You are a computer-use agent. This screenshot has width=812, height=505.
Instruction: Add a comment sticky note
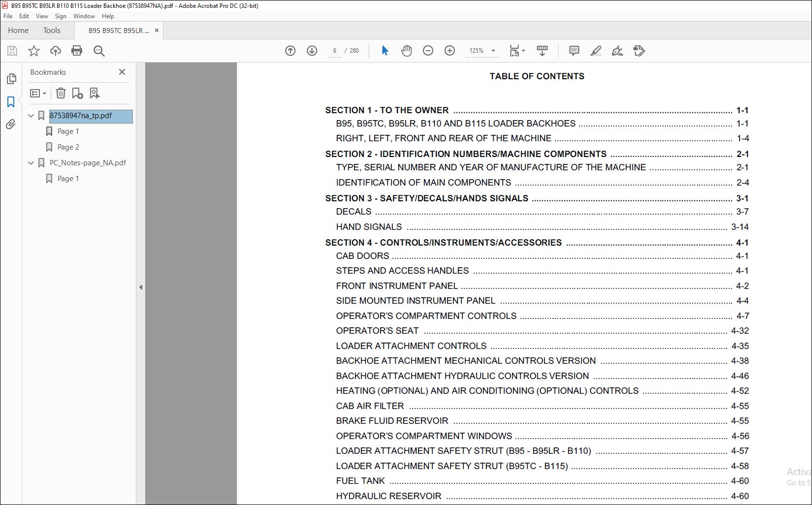pyautogui.click(x=574, y=51)
